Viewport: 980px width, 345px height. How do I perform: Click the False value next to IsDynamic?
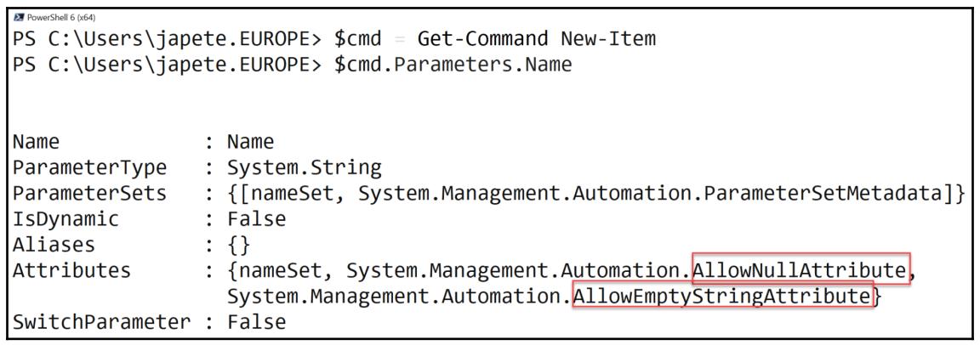tap(256, 219)
